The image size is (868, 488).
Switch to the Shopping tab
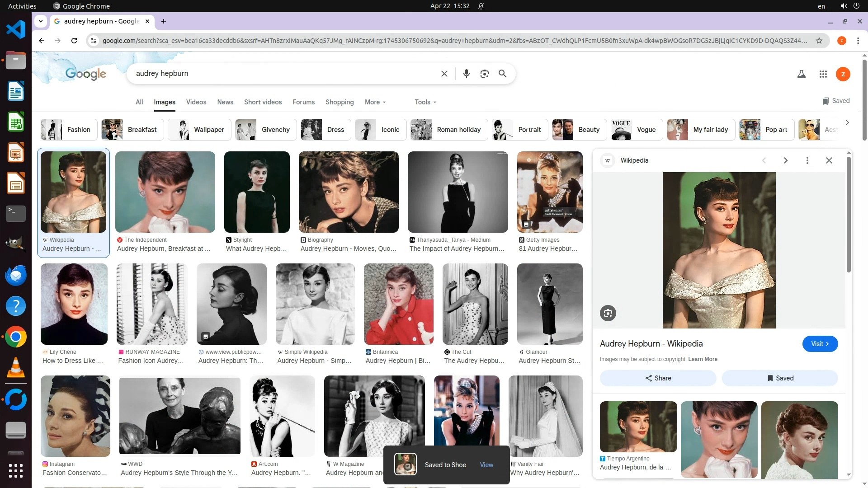click(339, 102)
